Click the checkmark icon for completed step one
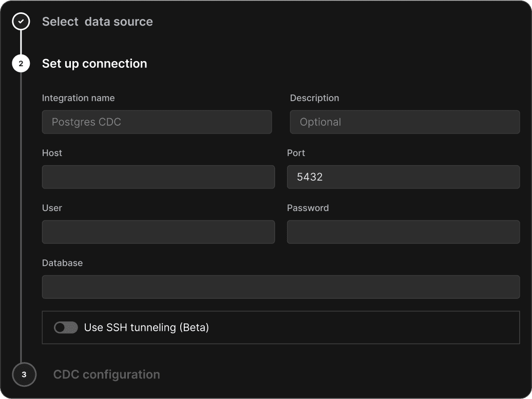Screen dimensions: 532x399 click(x=21, y=22)
